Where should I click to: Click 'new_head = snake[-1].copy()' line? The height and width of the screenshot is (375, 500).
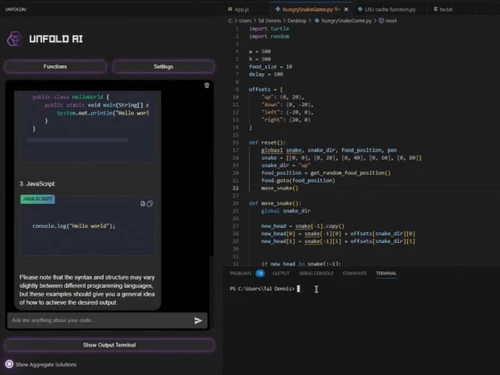[x=303, y=226]
